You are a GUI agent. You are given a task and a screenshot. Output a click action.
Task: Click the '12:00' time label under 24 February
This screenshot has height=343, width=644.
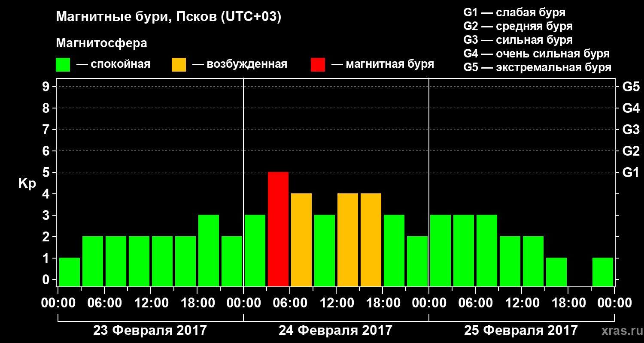pos(336,303)
